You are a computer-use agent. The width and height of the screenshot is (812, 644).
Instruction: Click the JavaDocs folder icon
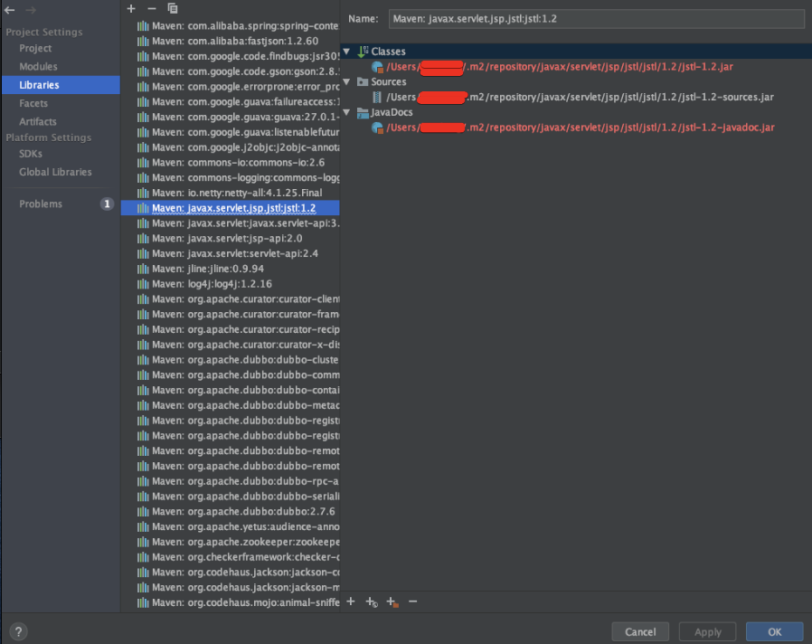point(363,112)
